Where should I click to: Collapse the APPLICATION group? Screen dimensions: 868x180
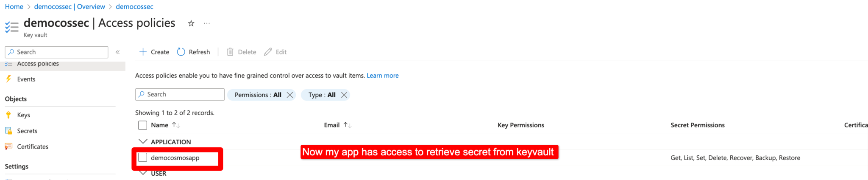(143, 141)
